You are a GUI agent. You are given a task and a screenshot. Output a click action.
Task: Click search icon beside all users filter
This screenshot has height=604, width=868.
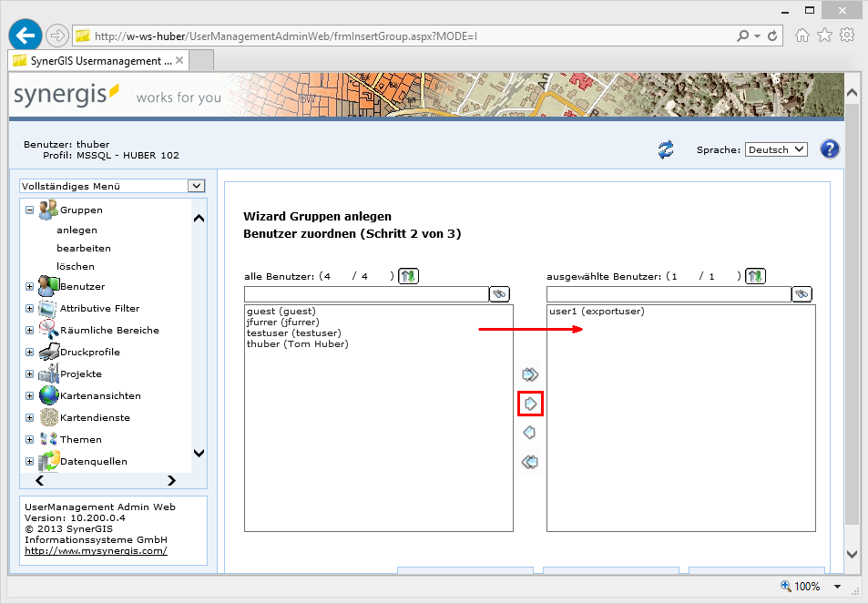tap(499, 294)
